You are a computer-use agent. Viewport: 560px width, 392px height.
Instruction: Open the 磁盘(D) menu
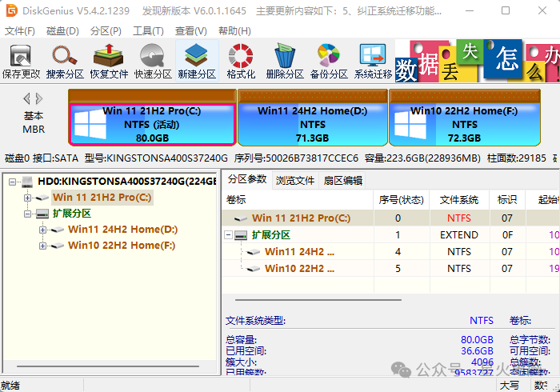tap(62, 31)
